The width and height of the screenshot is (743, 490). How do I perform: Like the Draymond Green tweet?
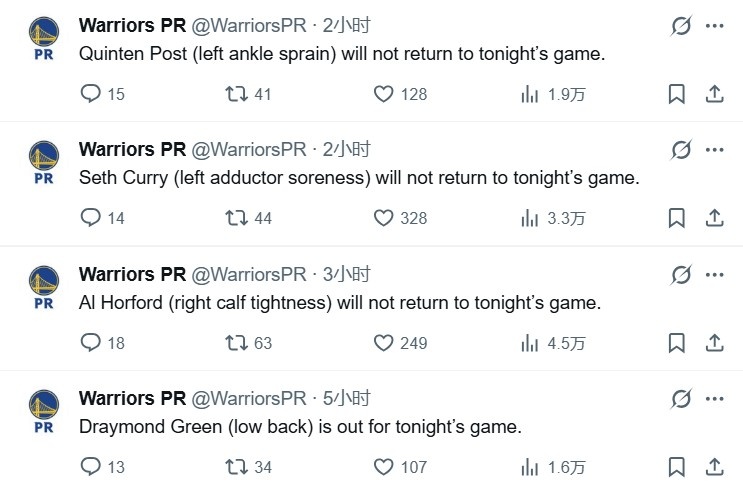(x=384, y=467)
